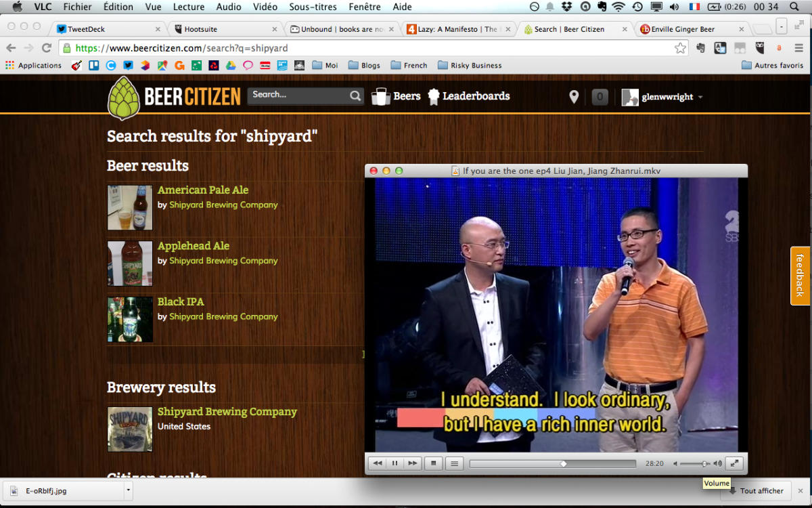
Task: Bookmark this page with the star icon
Action: [680, 48]
